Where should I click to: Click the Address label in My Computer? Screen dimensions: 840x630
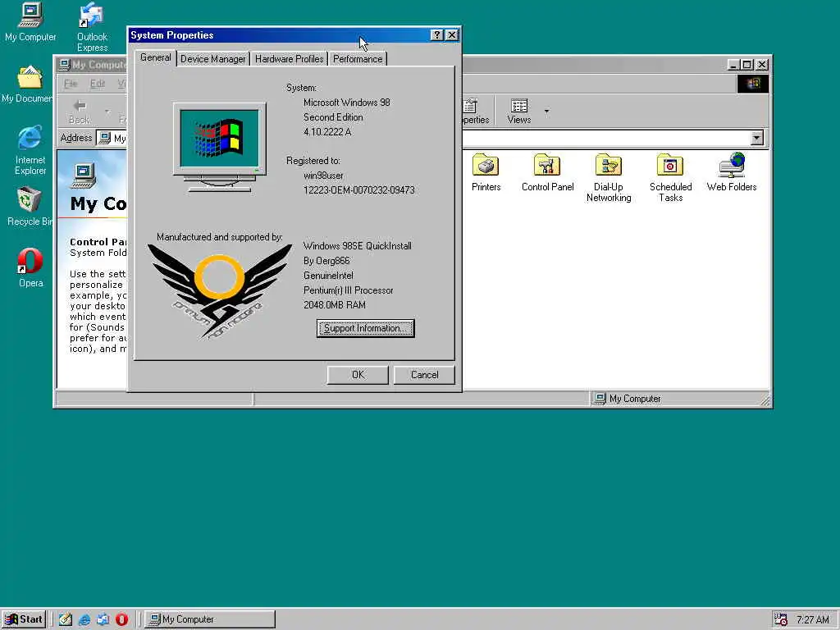(x=76, y=138)
